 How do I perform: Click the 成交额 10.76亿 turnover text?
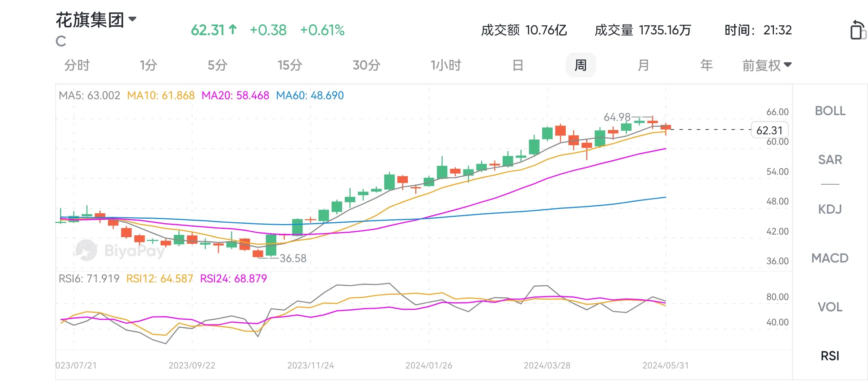tap(524, 30)
